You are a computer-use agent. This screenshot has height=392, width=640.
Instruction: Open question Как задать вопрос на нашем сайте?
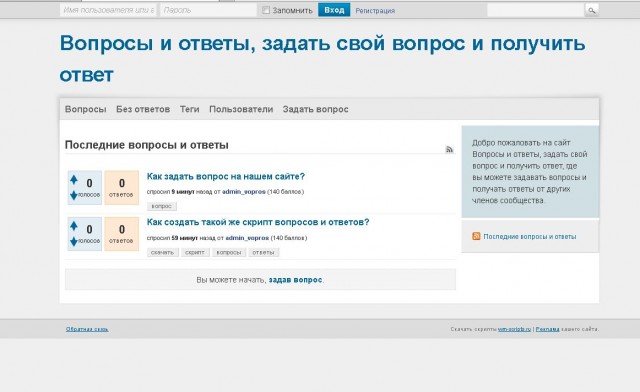click(x=226, y=176)
